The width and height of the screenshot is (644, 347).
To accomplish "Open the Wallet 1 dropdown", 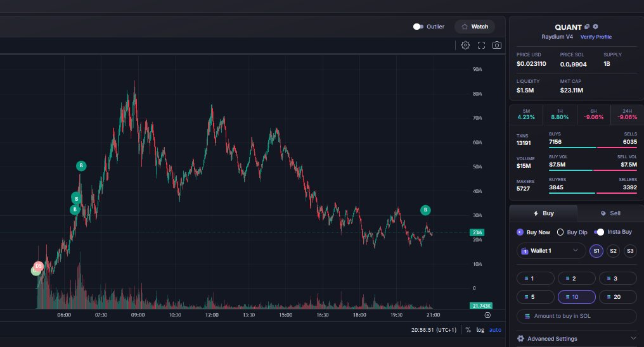I will point(551,251).
